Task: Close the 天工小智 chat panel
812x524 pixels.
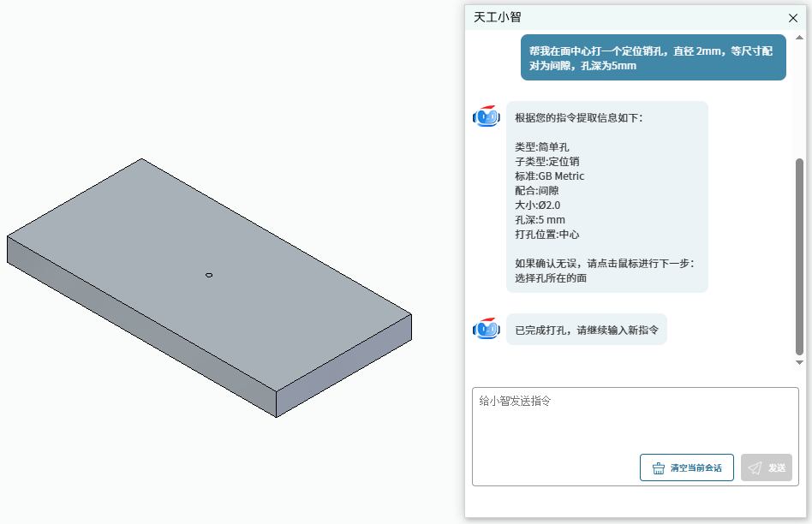Action: [x=793, y=18]
